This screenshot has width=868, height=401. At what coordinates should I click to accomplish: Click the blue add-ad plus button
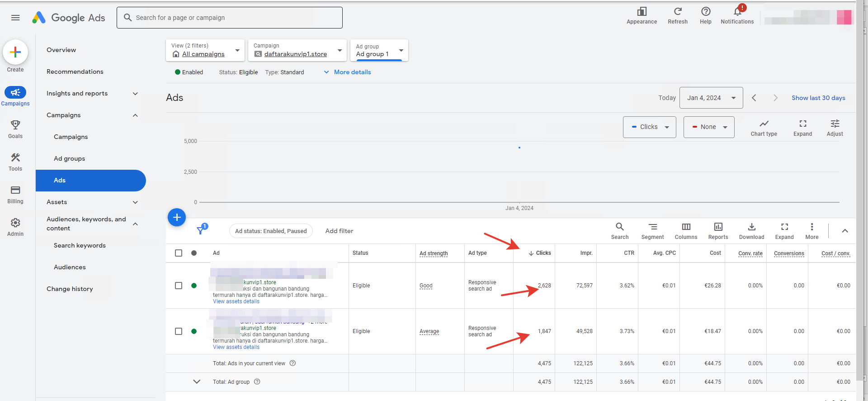(177, 218)
